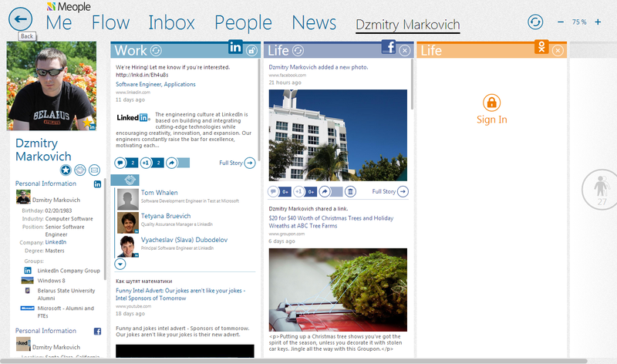Open Tom Whalen's profile
Screen dimensions: 617x364
click(x=160, y=193)
